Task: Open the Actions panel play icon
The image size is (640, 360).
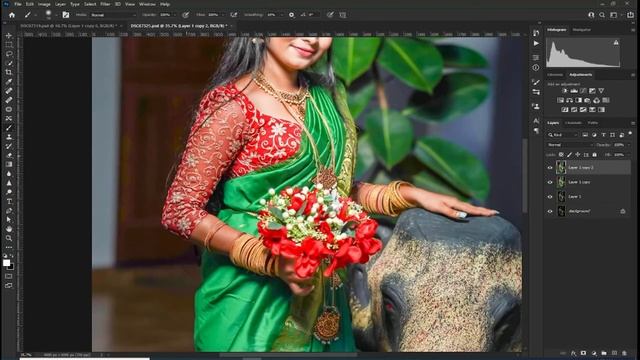Action: [x=536, y=43]
